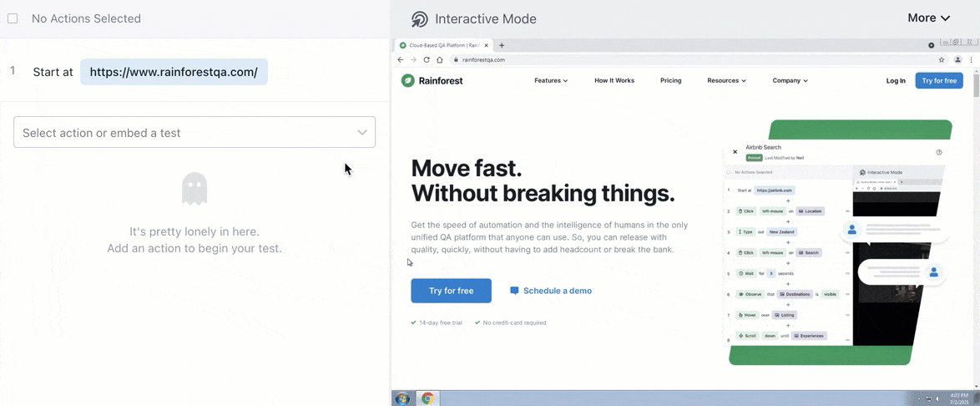Open the Chrome profile icon
Image resolution: width=980 pixels, height=406 pixels.
pyautogui.click(x=957, y=60)
